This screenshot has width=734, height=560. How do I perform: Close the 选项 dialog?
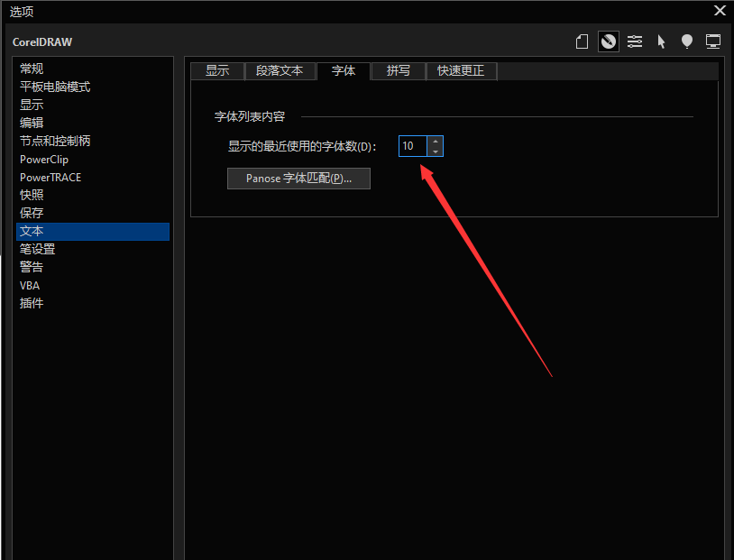(x=720, y=10)
